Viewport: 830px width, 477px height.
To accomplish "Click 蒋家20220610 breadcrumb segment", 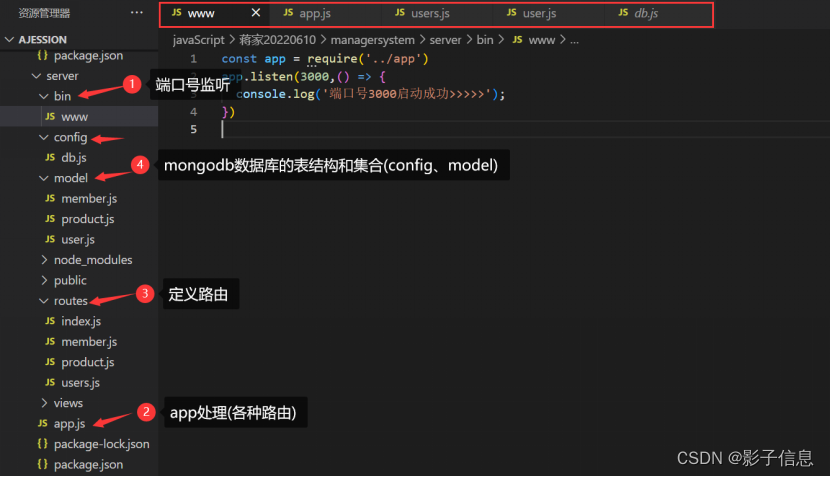I will click(277, 40).
